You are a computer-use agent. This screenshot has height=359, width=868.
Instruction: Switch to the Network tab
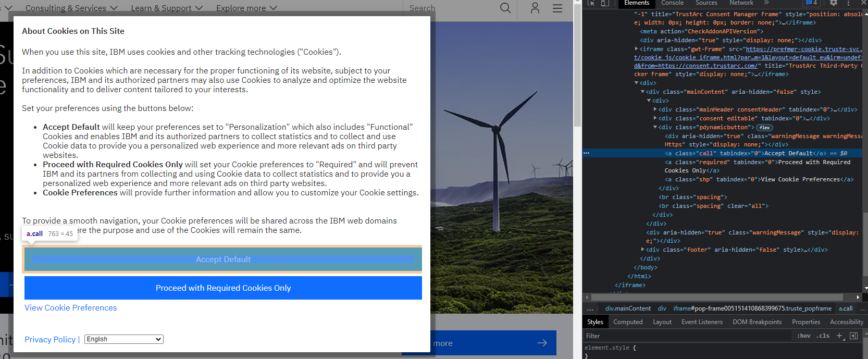[x=741, y=3]
